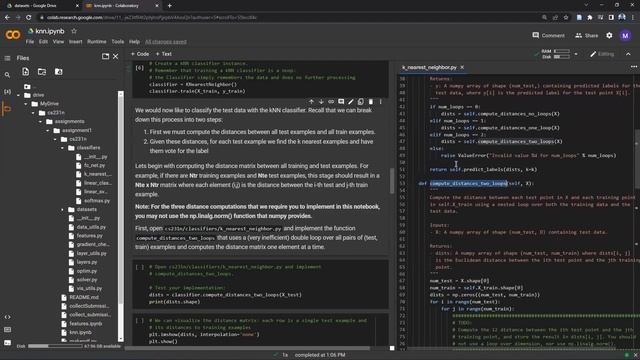Switch to the k_nearest_neighbor.py editor tab
The width and height of the screenshot is (640, 360).
tap(429, 67)
